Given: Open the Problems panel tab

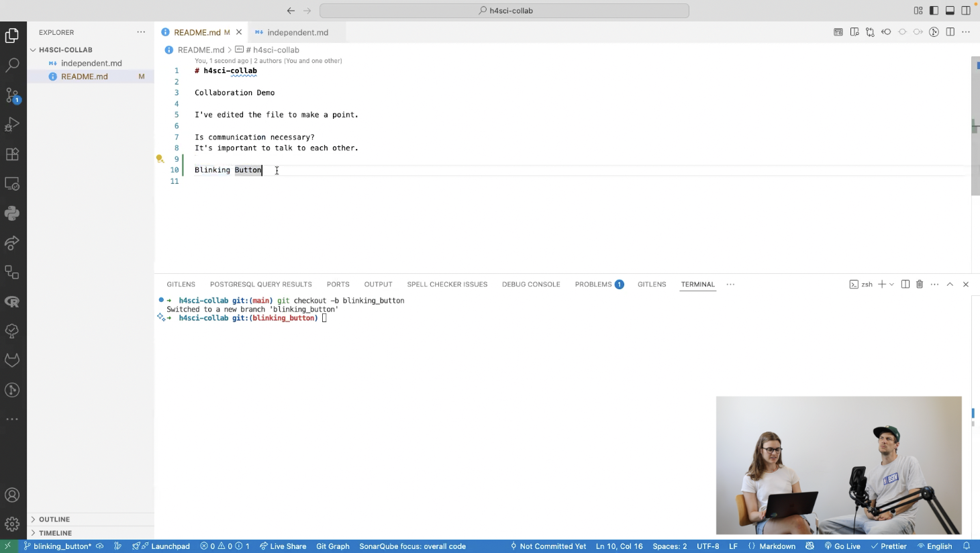Looking at the screenshot, I should click(593, 285).
